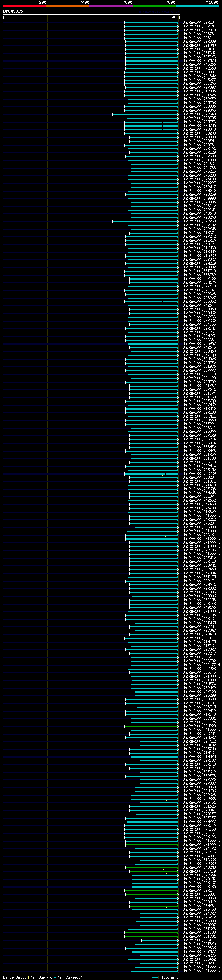The height and width of the screenshot is (980, 222).
Task: Select hit label UniRef100_P93343
Action: (199, 129)
